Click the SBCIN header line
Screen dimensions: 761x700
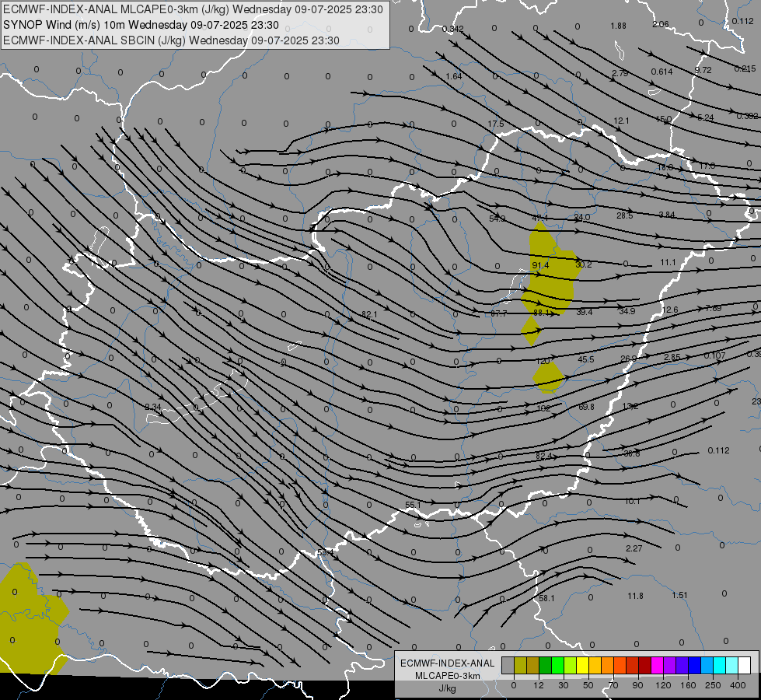[x=171, y=40]
